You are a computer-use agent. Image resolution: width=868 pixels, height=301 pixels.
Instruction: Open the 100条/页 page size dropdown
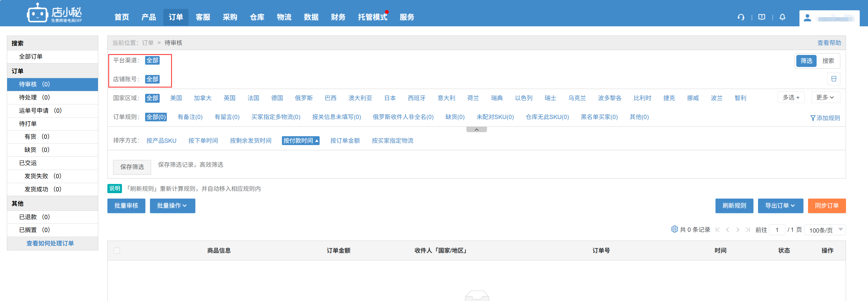click(825, 230)
